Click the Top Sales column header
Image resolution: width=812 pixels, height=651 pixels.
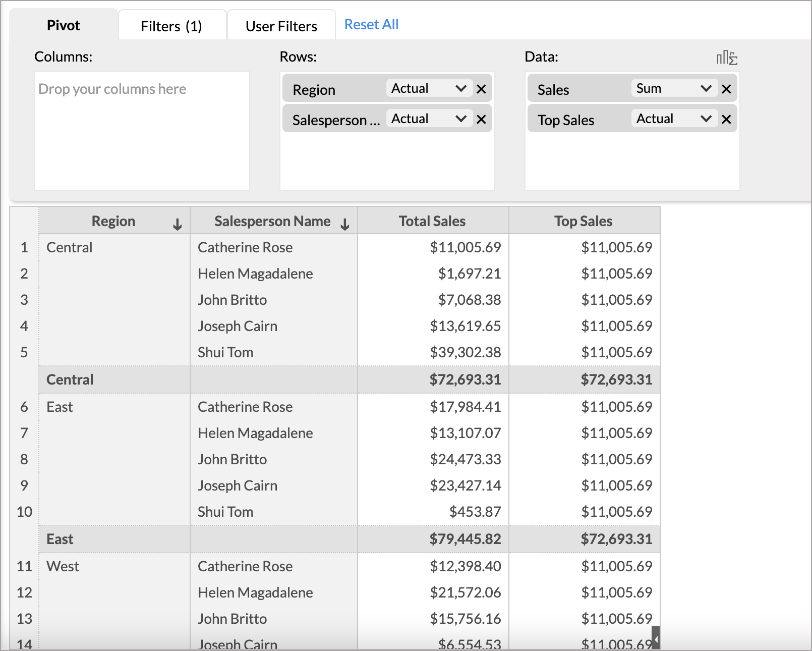coord(584,221)
